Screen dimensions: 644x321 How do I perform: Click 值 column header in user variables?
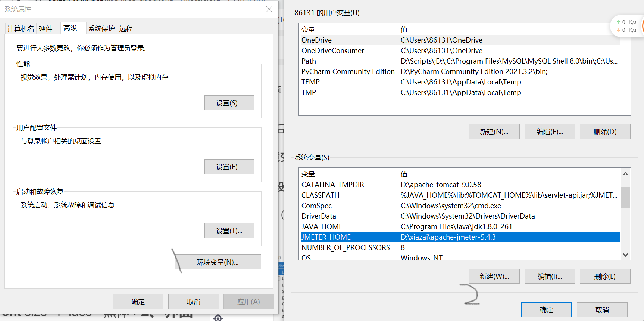[509, 29]
